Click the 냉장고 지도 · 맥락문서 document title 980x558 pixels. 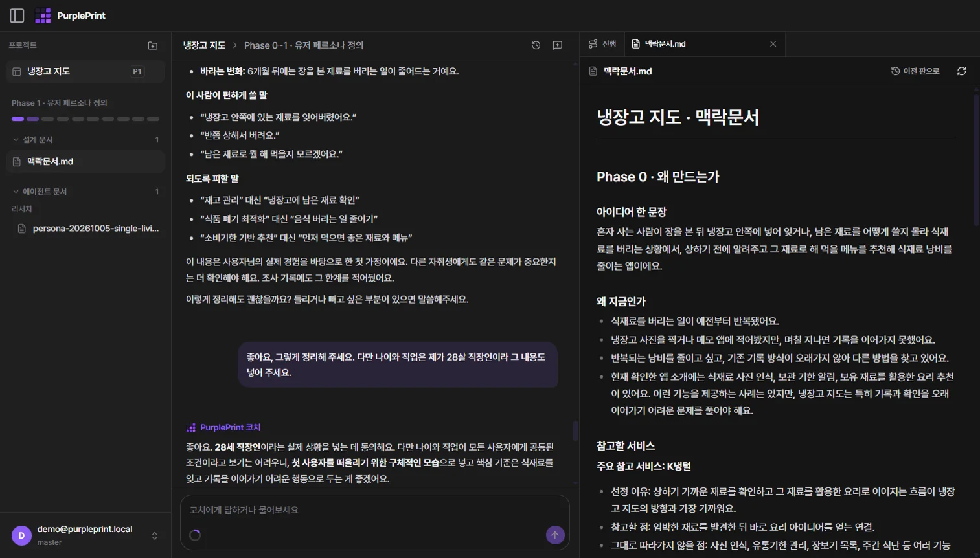[678, 117]
